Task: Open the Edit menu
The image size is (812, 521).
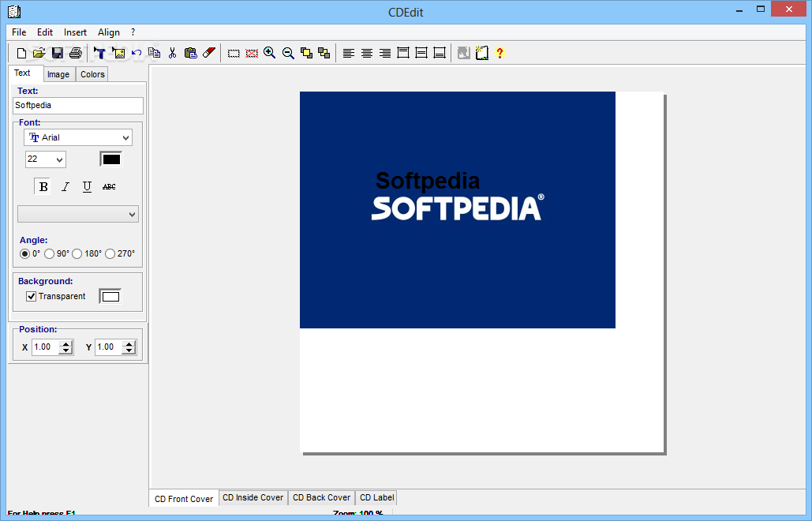Action: pyautogui.click(x=45, y=32)
